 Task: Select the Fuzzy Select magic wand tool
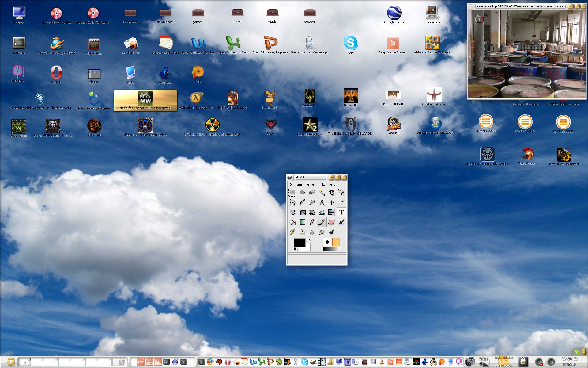point(322,192)
